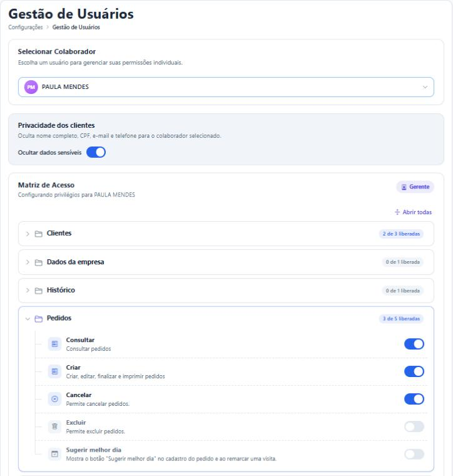The height and width of the screenshot is (476, 453).
Task: Click the Cancelar circled-x icon
Action: tap(54, 399)
